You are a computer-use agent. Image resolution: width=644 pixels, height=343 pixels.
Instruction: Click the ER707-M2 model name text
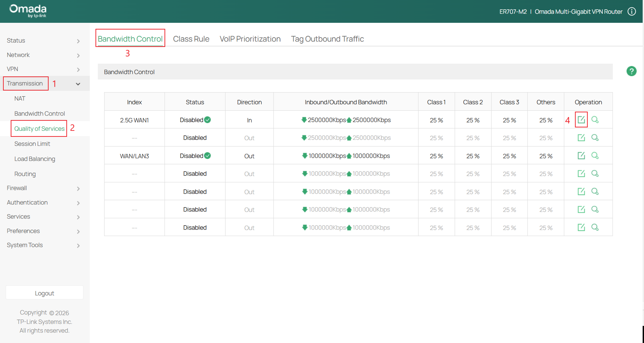513,12
